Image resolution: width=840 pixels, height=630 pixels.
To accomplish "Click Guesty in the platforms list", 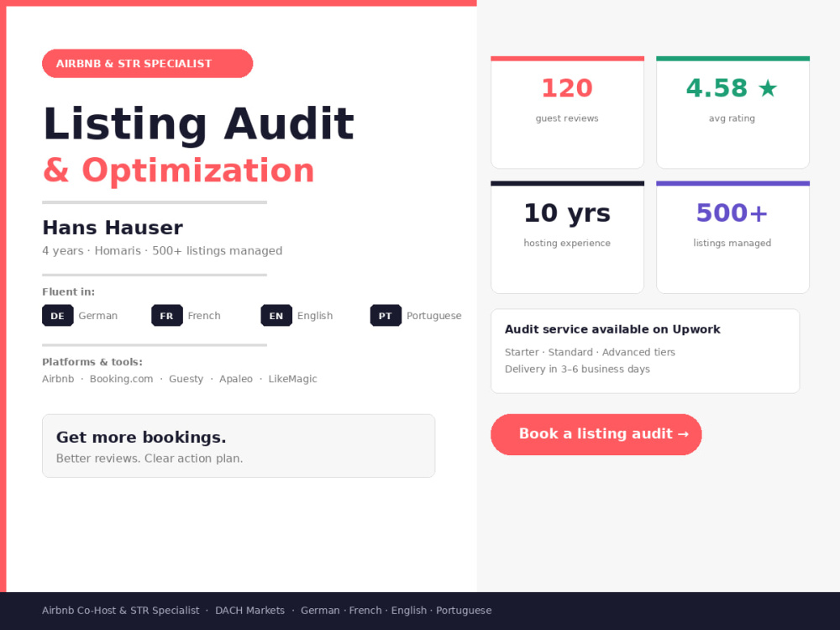I will (x=186, y=379).
